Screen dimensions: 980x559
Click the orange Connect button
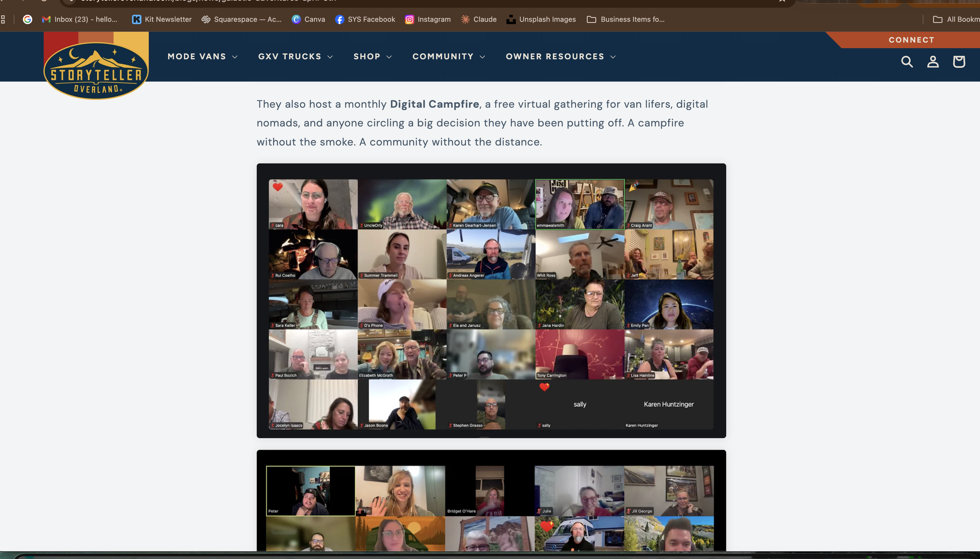pos(911,40)
